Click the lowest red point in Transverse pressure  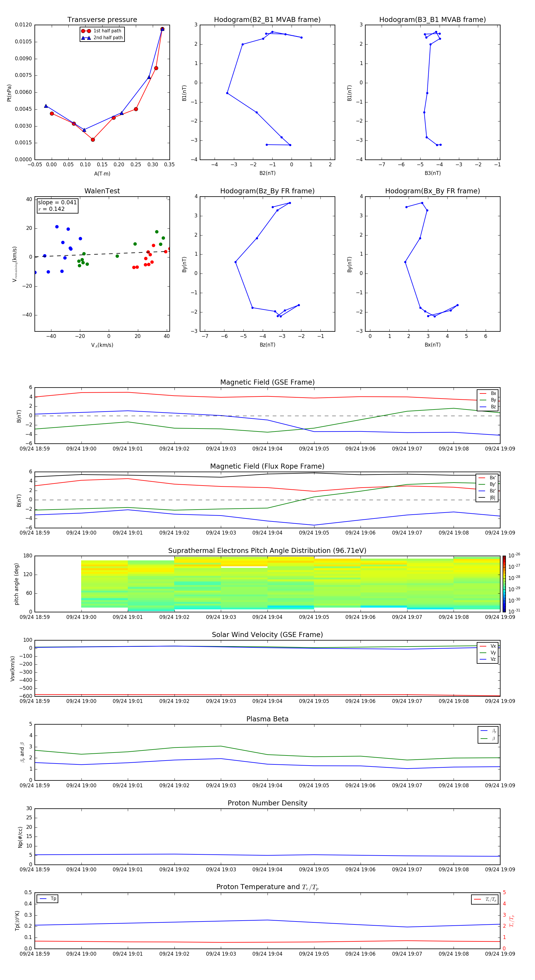pyautogui.click(x=92, y=140)
